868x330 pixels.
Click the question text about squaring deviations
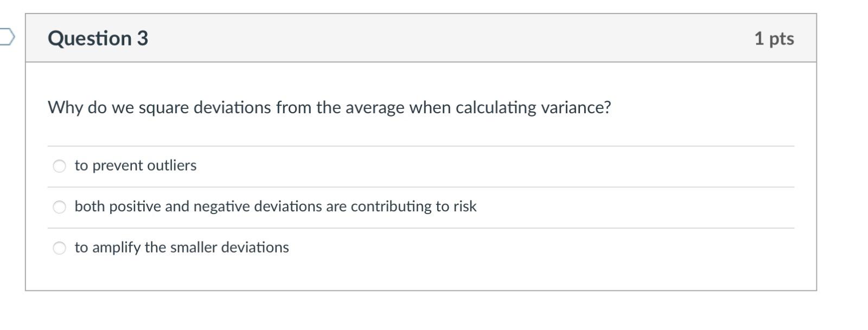[x=329, y=107]
